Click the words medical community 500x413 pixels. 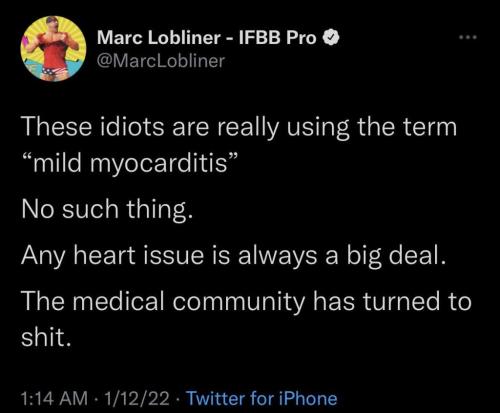188,302
